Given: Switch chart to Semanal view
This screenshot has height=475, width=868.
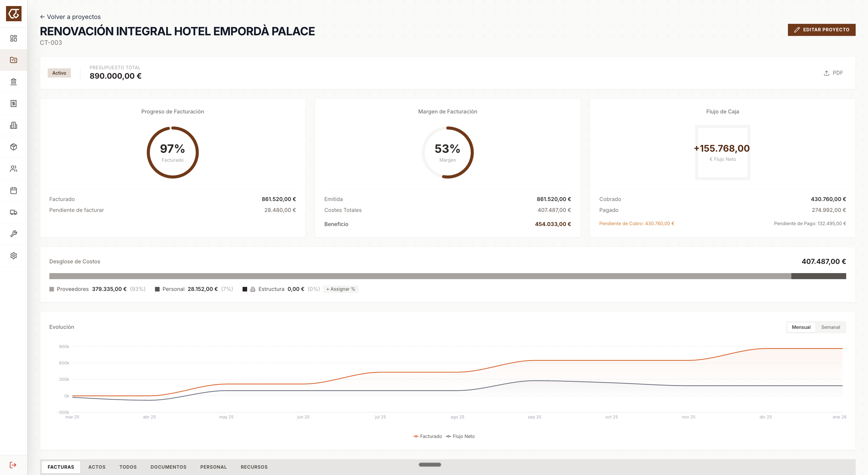Looking at the screenshot, I should pyautogui.click(x=830, y=327).
